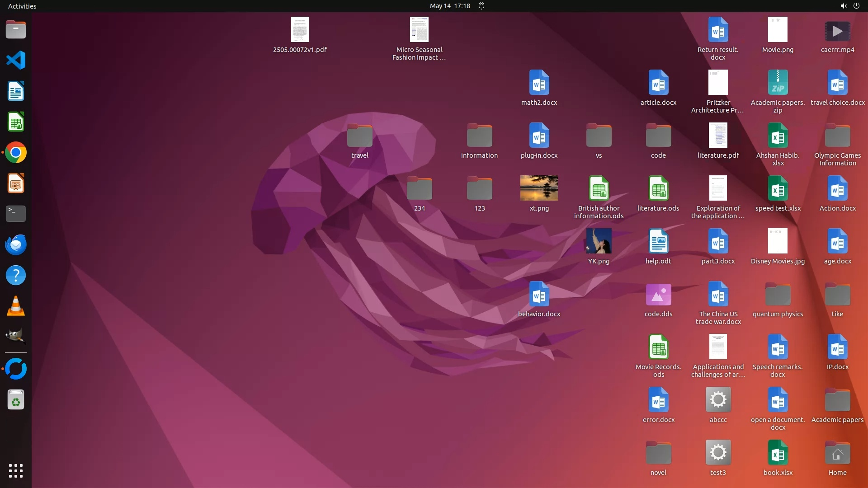868x488 pixels.
Task: Launch Google Chrome from the dock
Action: [16, 153]
